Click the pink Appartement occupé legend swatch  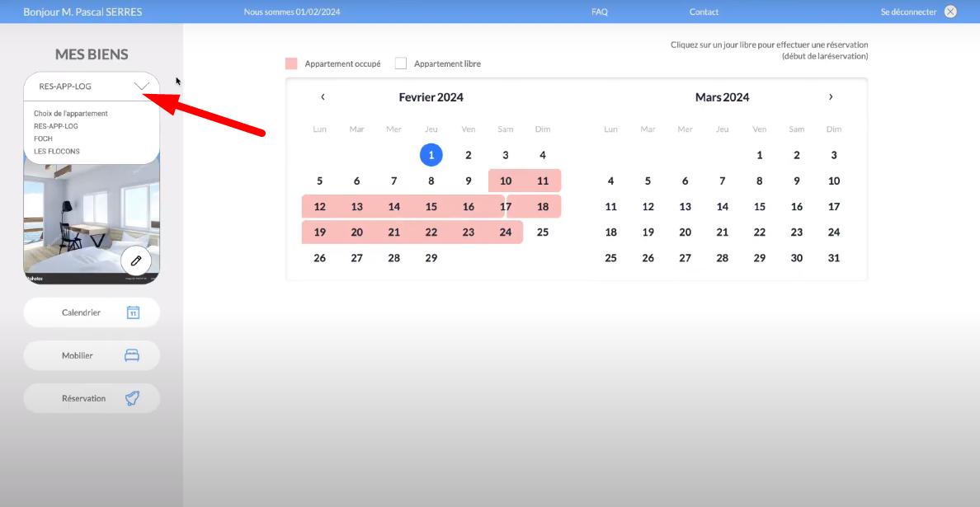click(x=290, y=63)
